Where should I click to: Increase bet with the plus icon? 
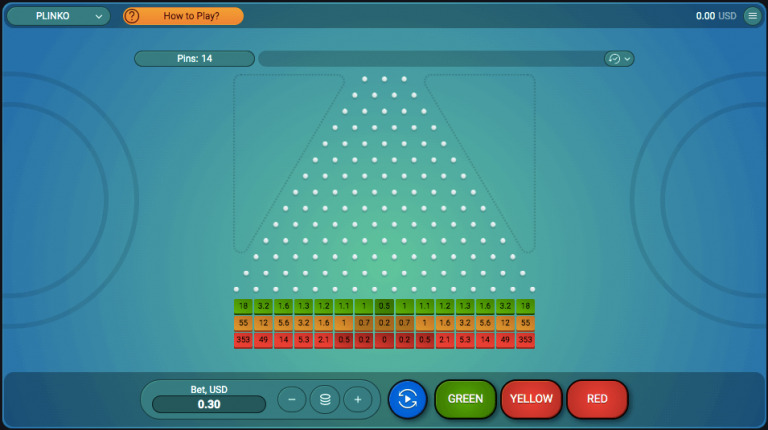[x=357, y=399]
